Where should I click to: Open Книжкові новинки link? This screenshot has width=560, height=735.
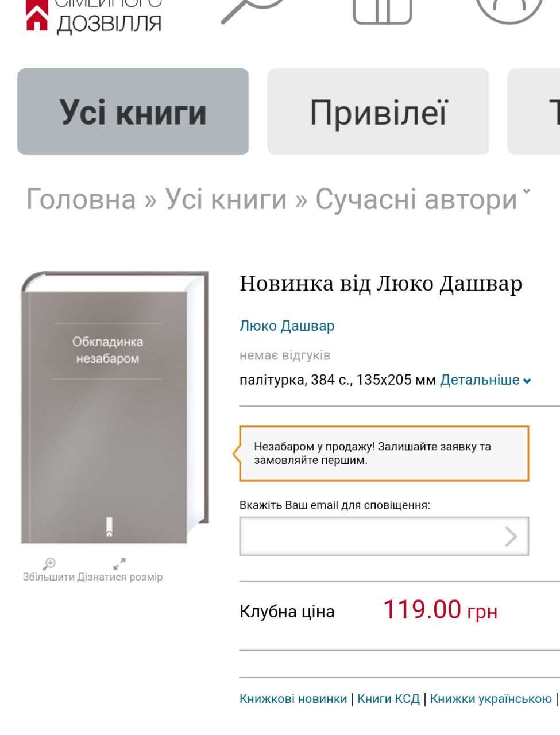(293, 698)
